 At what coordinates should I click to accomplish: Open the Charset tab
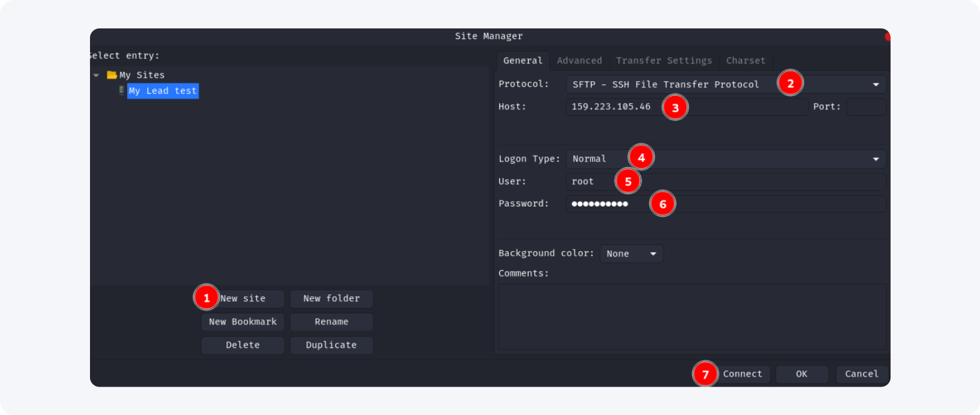coord(746,61)
